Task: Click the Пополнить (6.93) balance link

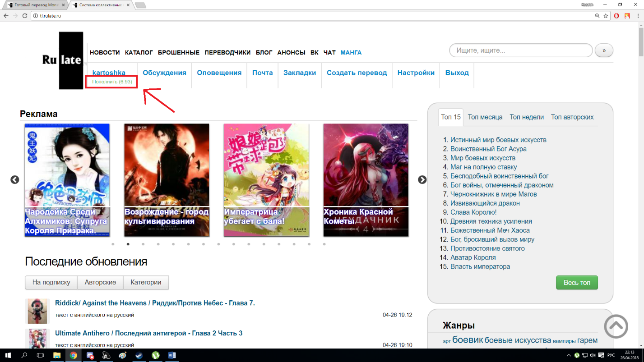Action: [112, 82]
